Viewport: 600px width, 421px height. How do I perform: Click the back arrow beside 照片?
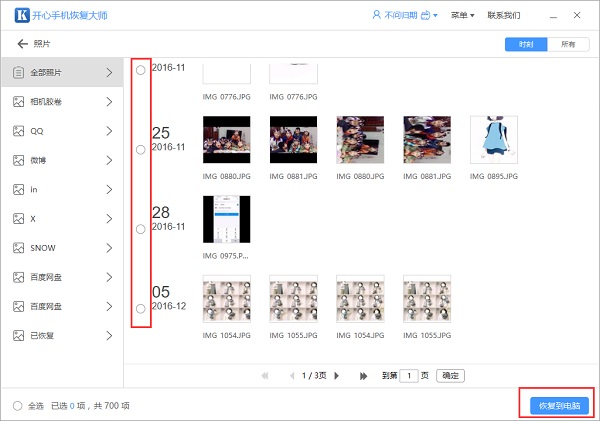(x=22, y=44)
